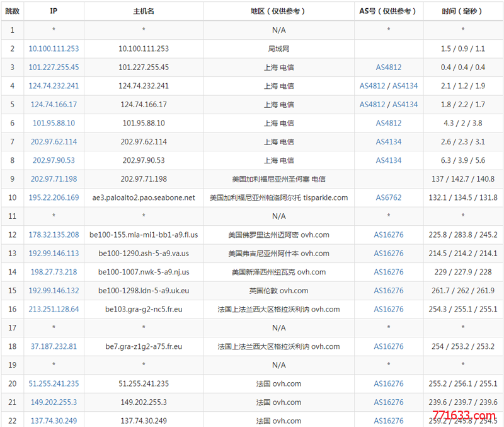Click AS16276 link in hop 14 row
The image size is (504, 427).
click(389, 272)
